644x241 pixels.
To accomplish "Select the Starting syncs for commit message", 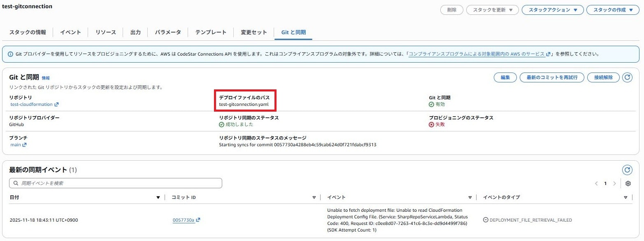I will 298,145.
